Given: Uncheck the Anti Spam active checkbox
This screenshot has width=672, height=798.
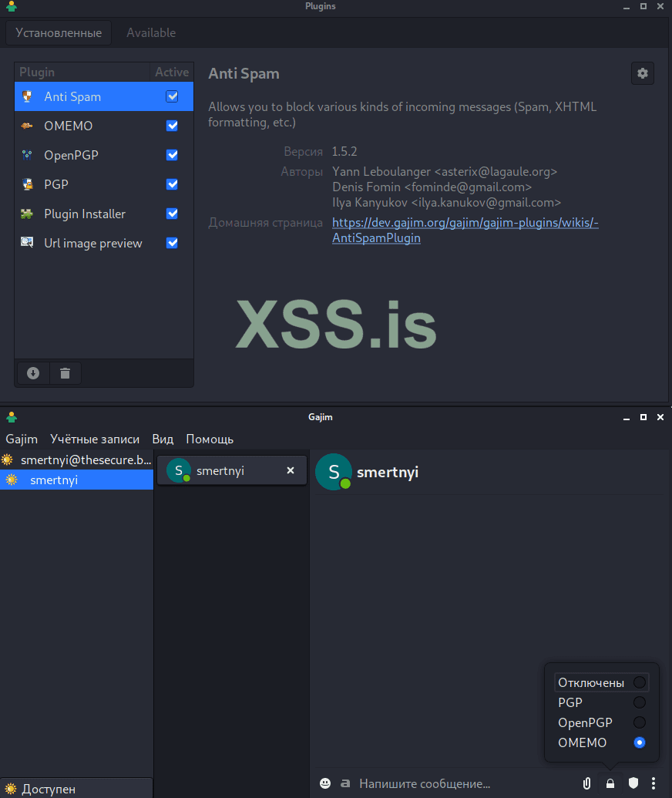Looking at the screenshot, I should [x=171, y=96].
